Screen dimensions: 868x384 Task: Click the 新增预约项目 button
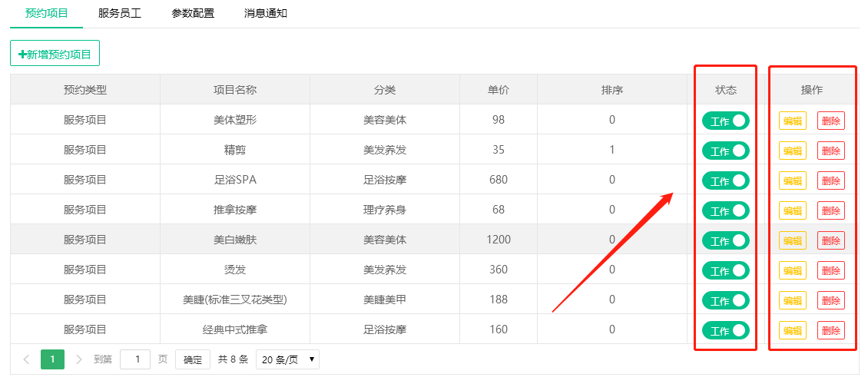pos(55,53)
